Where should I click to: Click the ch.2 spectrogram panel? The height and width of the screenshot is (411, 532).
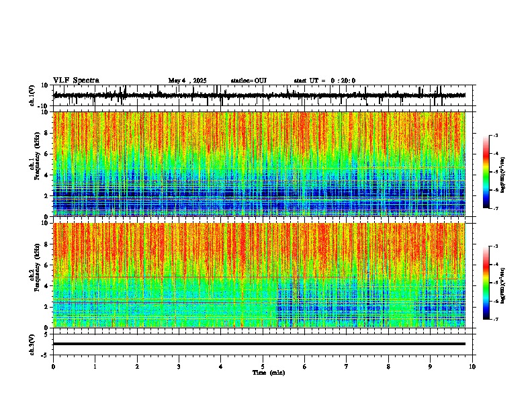(x=259, y=275)
